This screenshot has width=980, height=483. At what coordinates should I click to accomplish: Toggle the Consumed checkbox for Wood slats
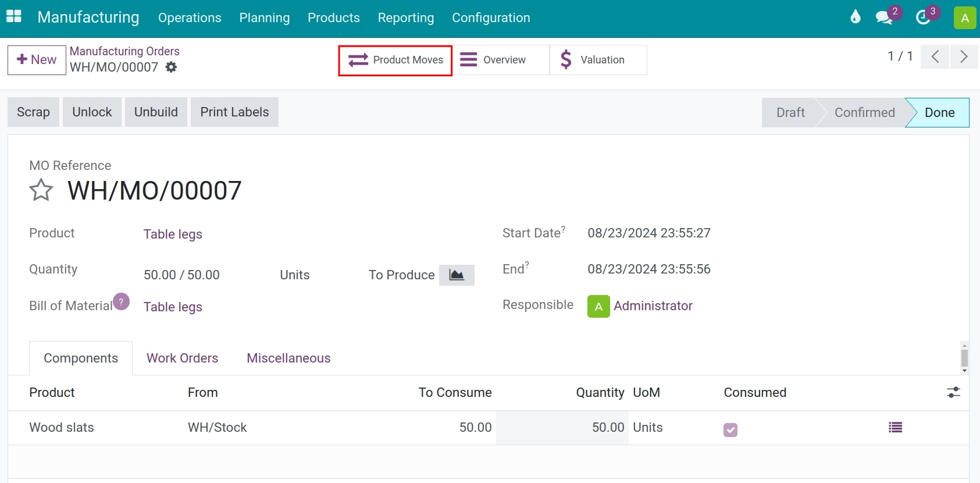tap(730, 429)
